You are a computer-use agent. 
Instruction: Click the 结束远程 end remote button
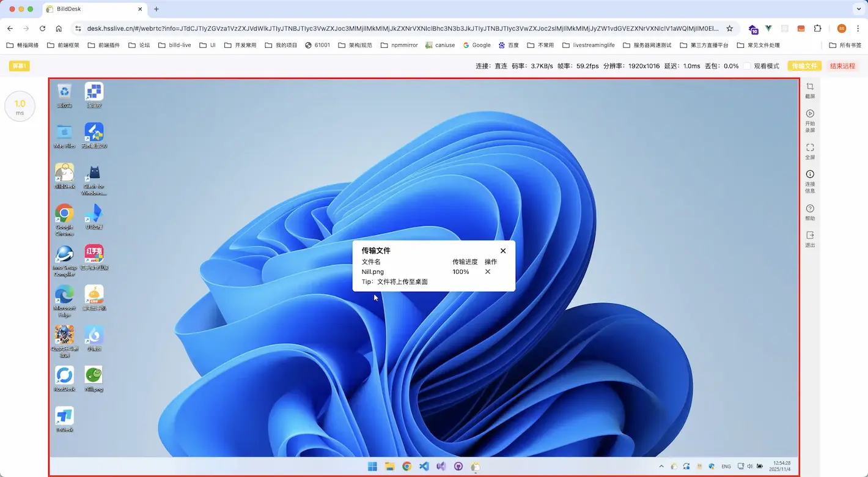[842, 66]
